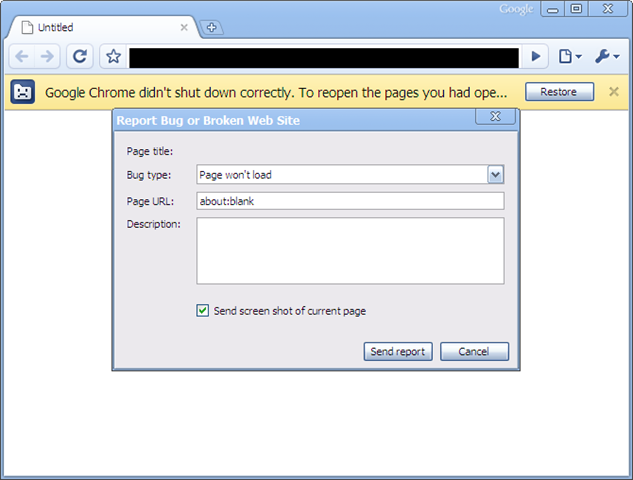
Task: Uncheck Send screen shot of current page
Action: [203, 310]
